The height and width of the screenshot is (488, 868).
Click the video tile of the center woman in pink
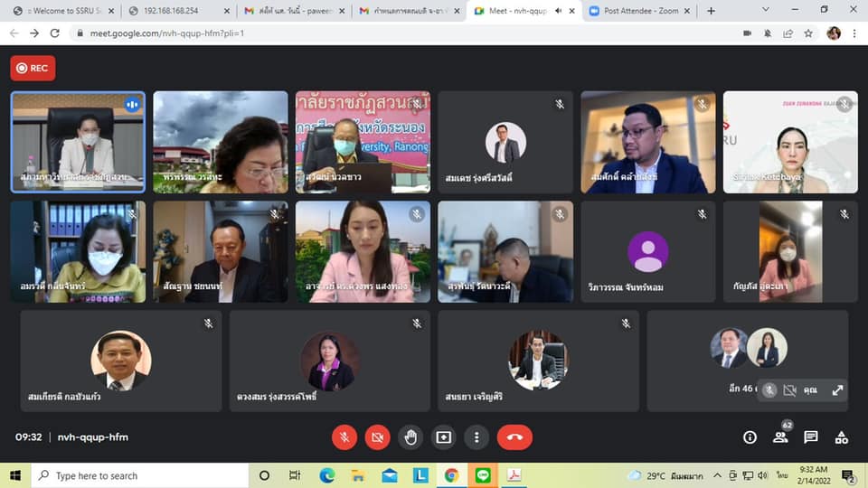(x=364, y=251)
